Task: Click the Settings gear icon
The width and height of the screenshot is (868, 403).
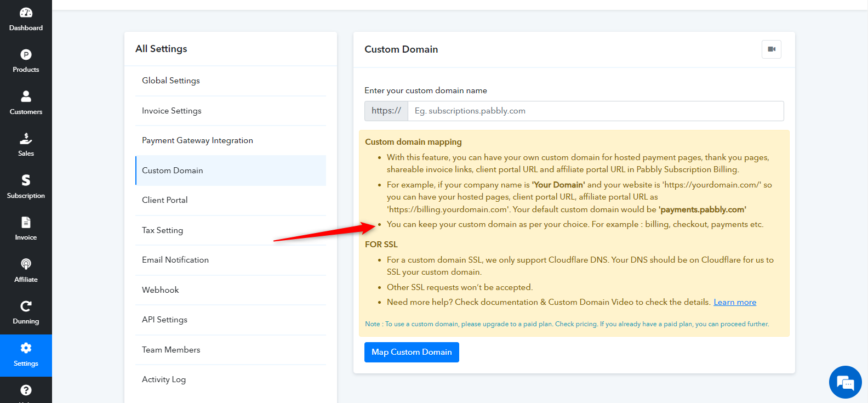Action: click(26, 348)
